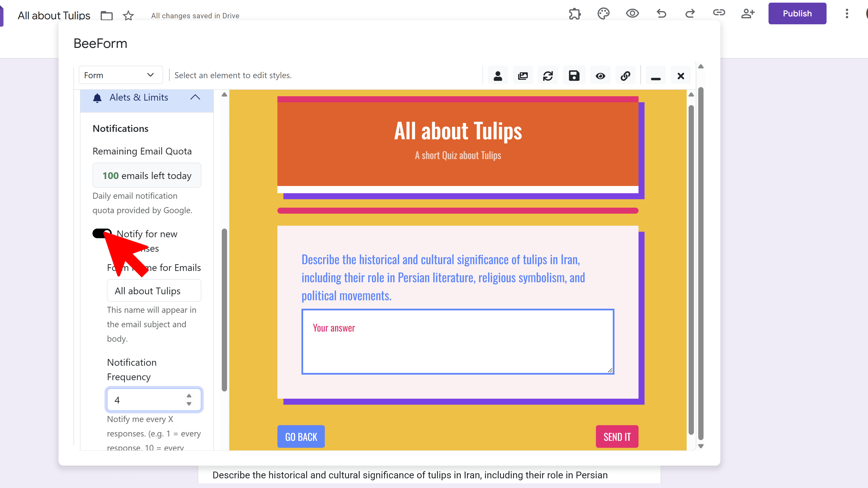Click the BeeForm eye preview icon
The image size is (868, 488).
point(600,76)
